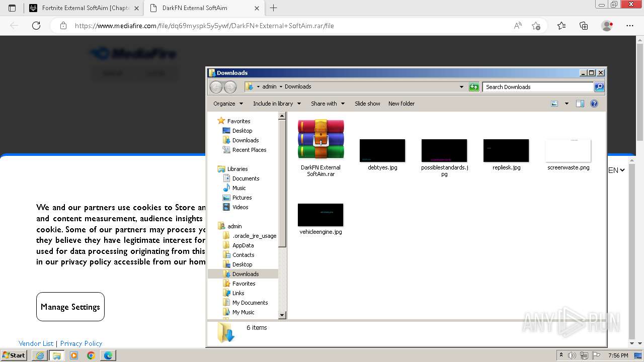The width and height of the screenshot is (644, 362).
Task: Select the debtyes.jpg thumbnail
Action: click(382, 151)
